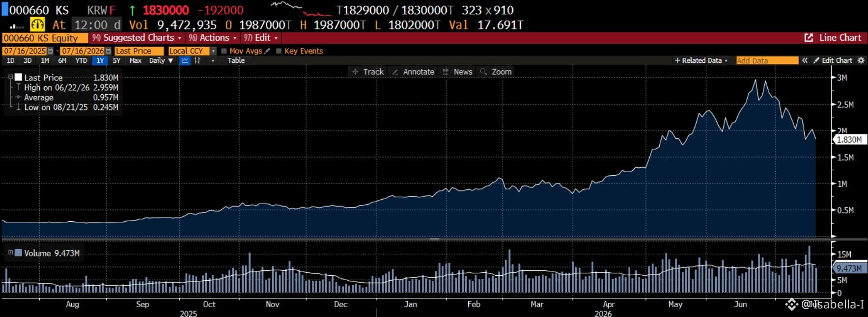Switch to Table view
This screenshot has width=868, height=317.
click(236, 61)
